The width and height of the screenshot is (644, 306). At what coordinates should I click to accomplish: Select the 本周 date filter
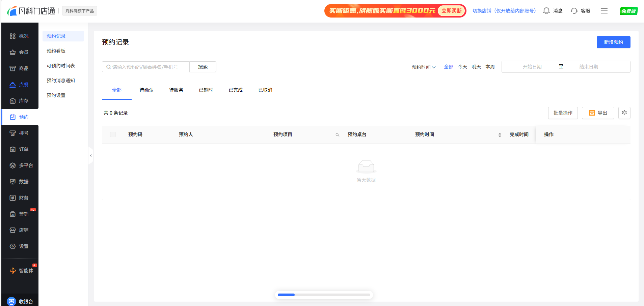coord(490,67)
